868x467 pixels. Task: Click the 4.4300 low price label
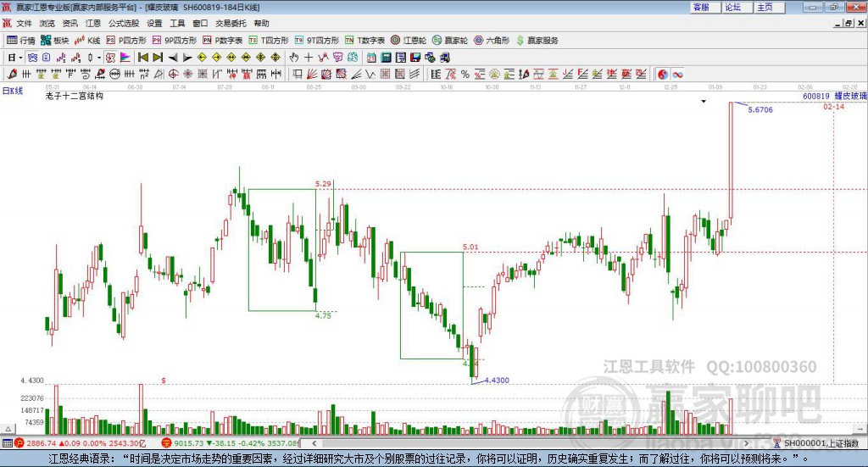pyautogui.click(x=497, y=381)
